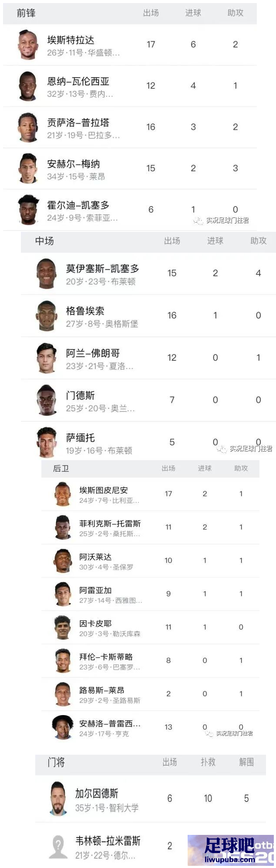Open 埃斯图皮尼安 player avatar
276x868 pixels.
click(x=63, y=494)
